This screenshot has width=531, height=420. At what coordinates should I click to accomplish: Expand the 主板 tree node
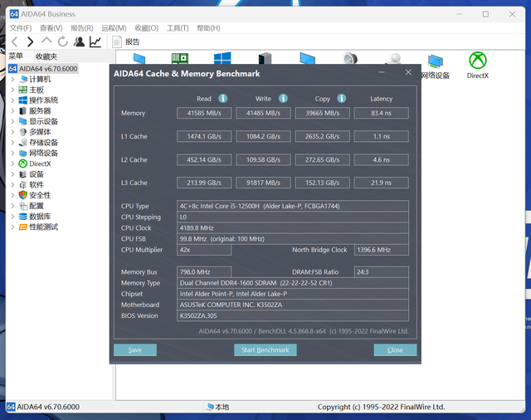point(12,90)
